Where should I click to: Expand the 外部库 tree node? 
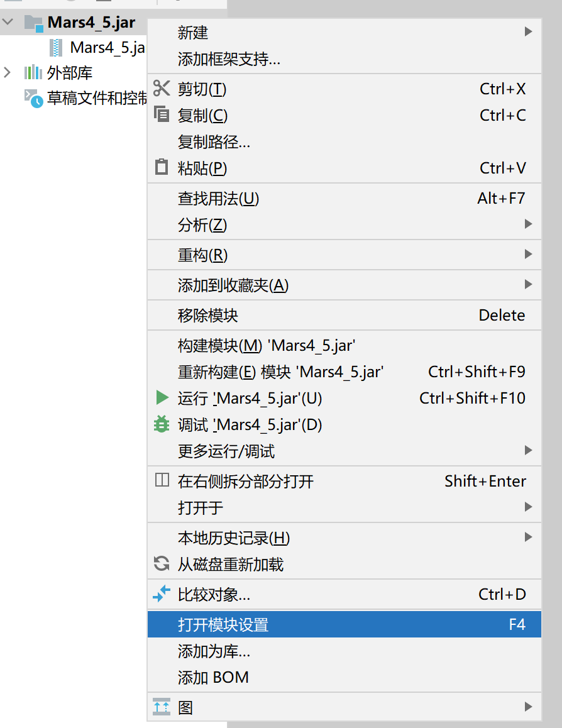click(x=8, y=72)
